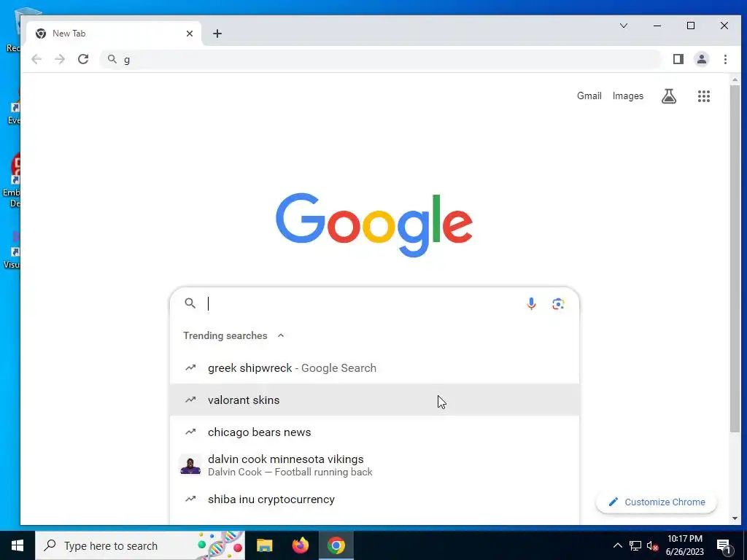This screenshot has height=560, width=747.
Task: Open a new tab with plus button
Action: pos(217,34)
